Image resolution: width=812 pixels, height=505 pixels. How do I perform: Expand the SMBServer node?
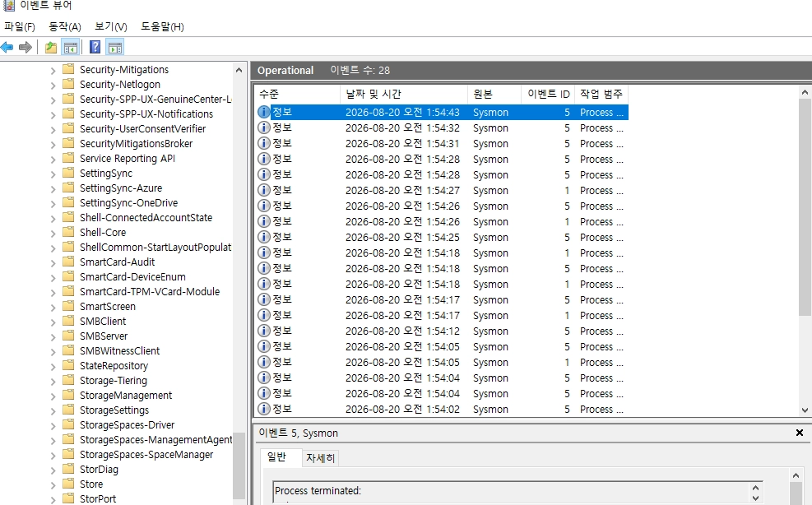[53, 336]
